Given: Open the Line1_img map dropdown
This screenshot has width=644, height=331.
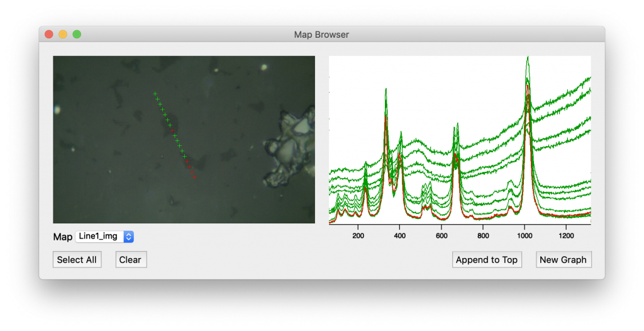Looking at the screenshot, I should pos(104,237).
